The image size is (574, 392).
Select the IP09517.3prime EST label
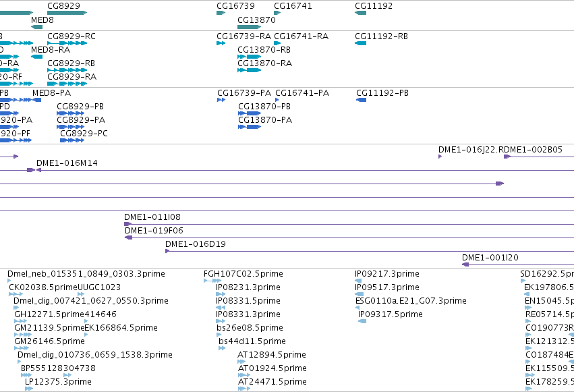(x=387, y=287)
